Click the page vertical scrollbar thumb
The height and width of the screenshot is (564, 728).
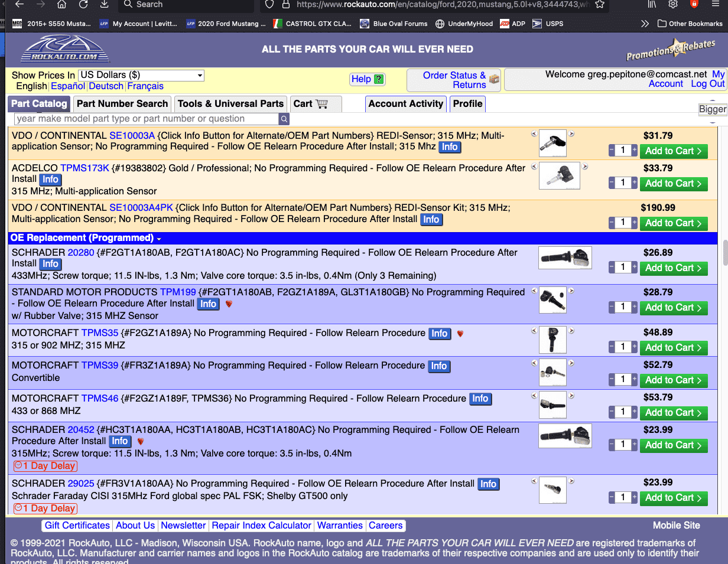724,252
